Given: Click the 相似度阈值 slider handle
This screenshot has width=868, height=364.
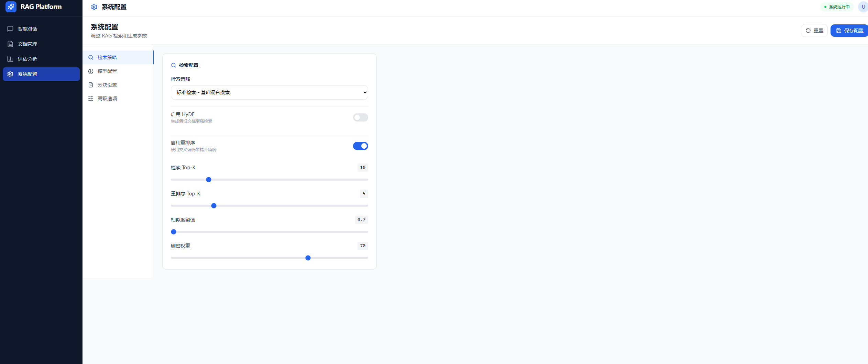Looking at the screenshot, I should pos(174,232).
